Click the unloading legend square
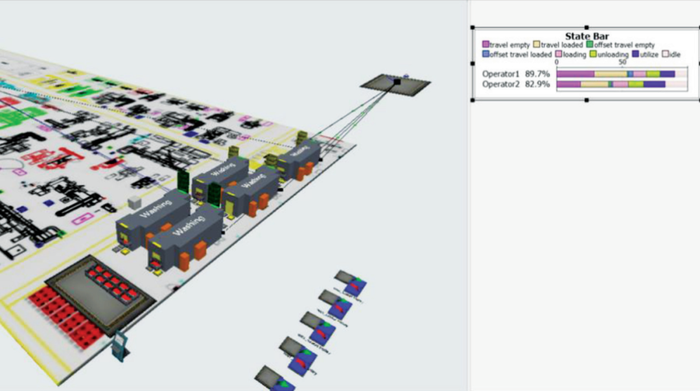 [593, 54]
